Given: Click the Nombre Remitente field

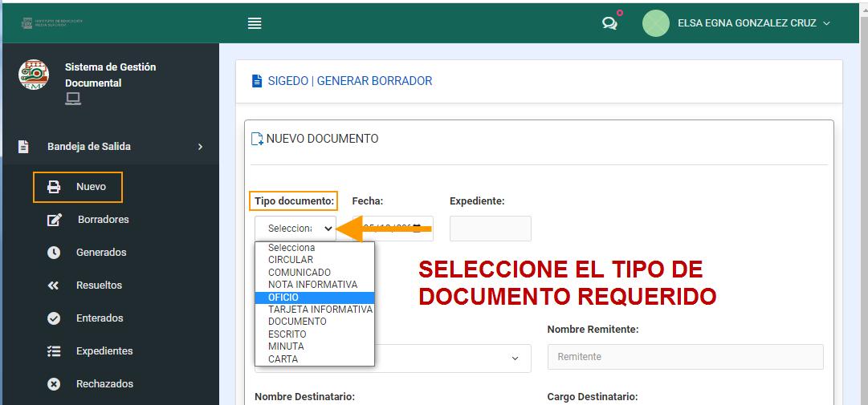Looking at the screenshot, I should click(x=685, y=357).
